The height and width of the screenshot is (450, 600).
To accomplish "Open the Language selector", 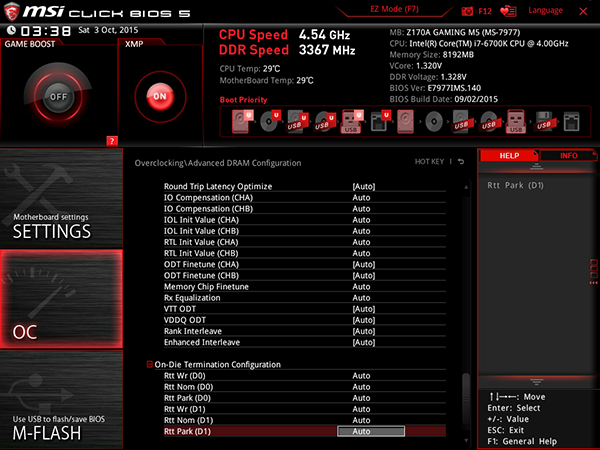I will (x=545, y=10).
